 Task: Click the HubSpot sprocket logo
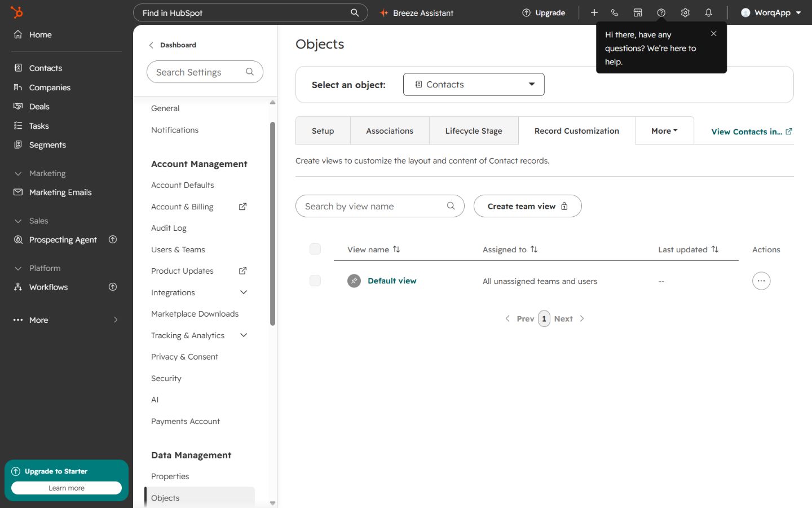coord(17,12)
